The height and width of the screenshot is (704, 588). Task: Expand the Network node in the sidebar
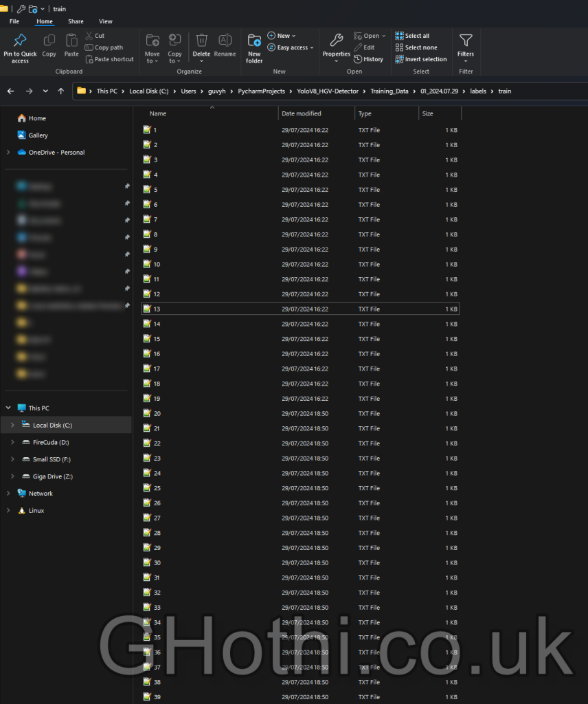point(8,494)
